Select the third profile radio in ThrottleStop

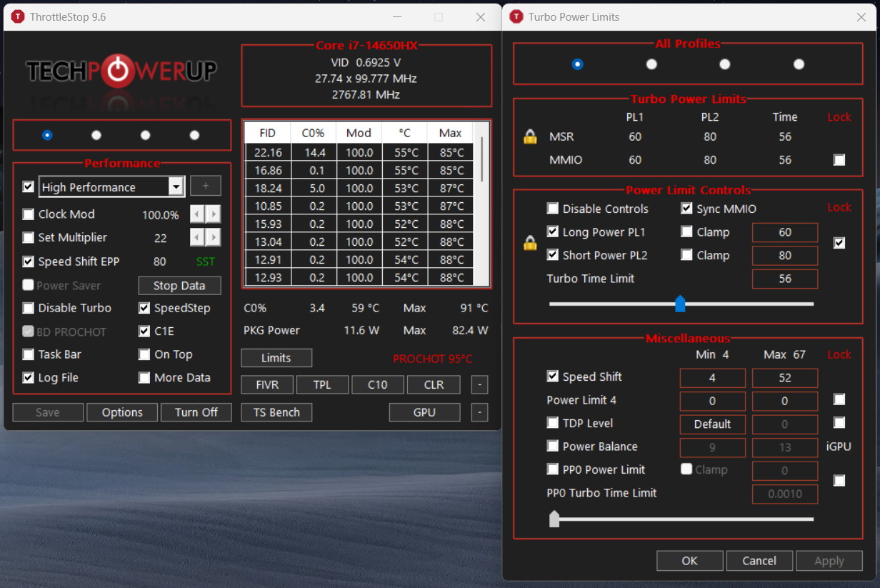[x=146, y=135]
